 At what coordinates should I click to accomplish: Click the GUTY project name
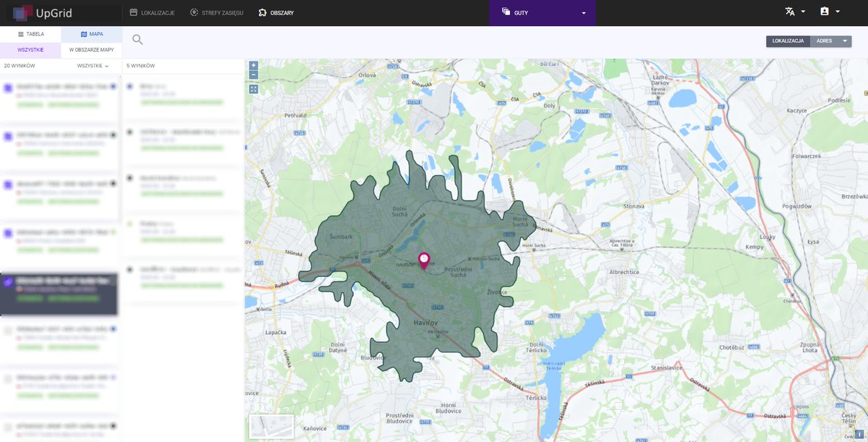coord(521,13)
